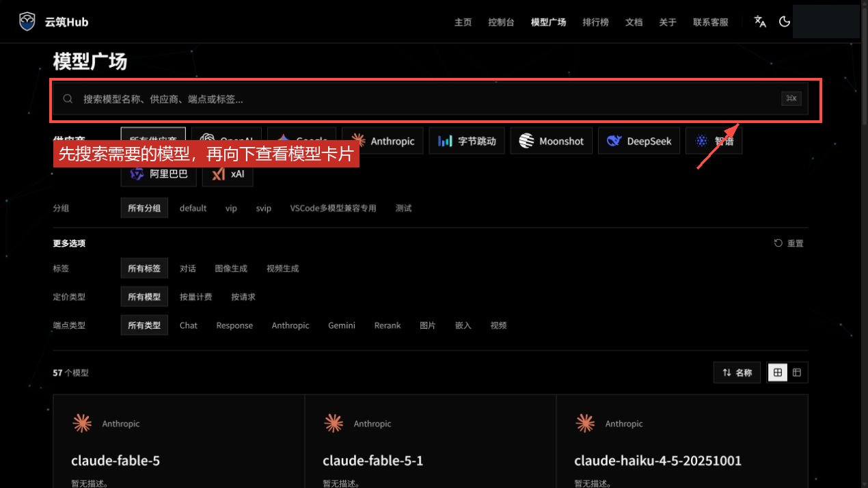Screen dimensions: 868x488
Task: Filter by 图像生成 tag
Action: coord(231,269)
